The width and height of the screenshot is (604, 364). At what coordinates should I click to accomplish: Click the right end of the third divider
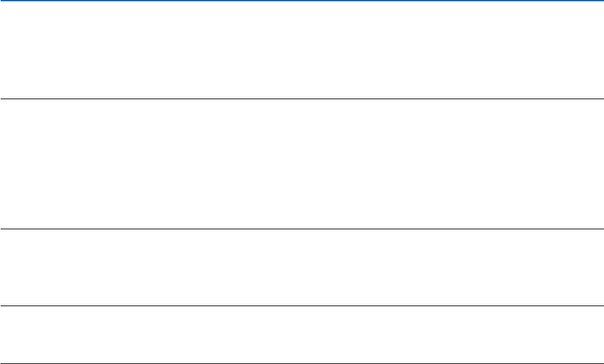tap(601, 306)
